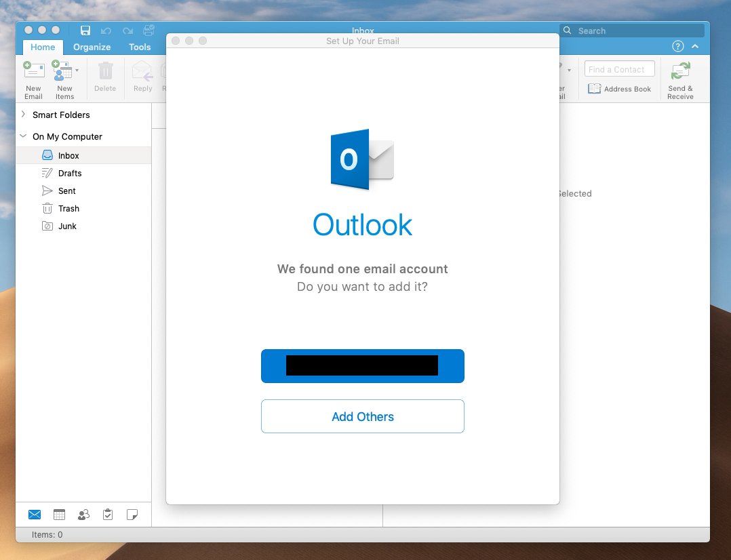Select the Junk folder
731x560 pixels.
(83, 226)
